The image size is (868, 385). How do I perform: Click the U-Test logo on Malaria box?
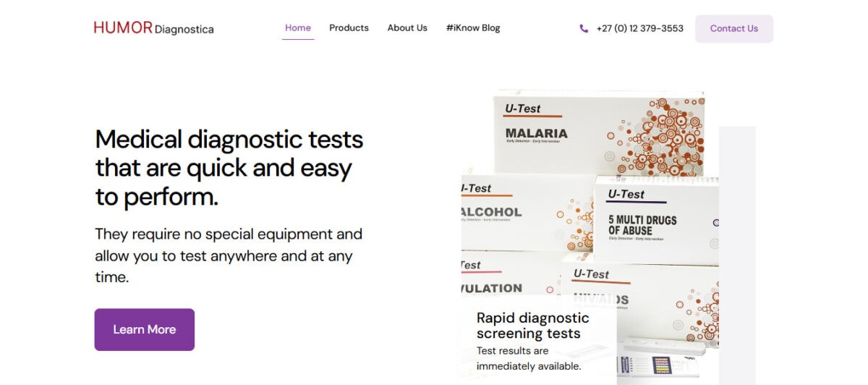pyautogui.click(x=523, y=109)
